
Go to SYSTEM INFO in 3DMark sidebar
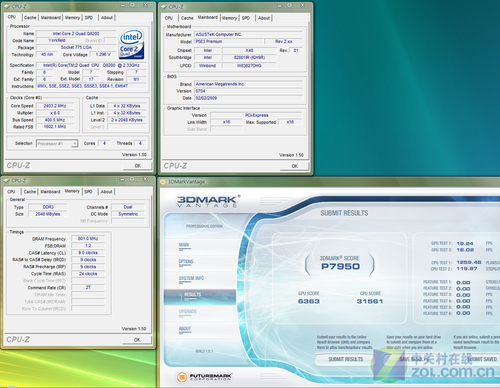click(191, 278)
